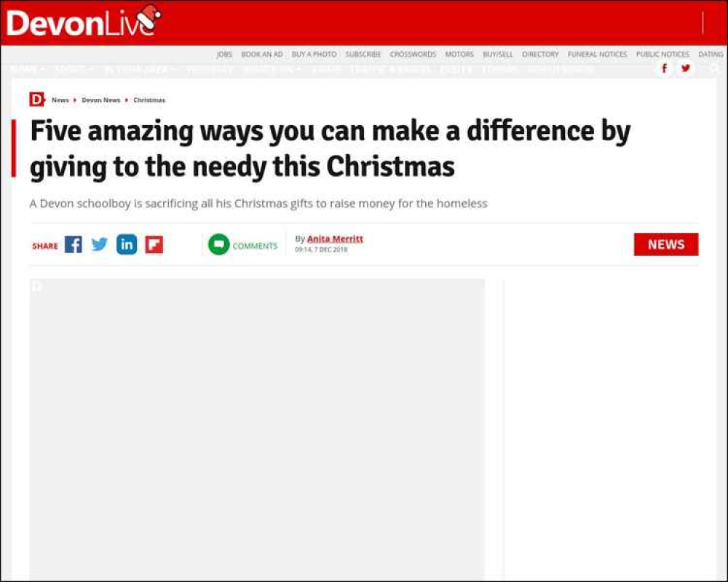The height and width of the screenshot is (582, 728).
Task: Open the Christmas breadcrumb link
Action: (149, 100)
